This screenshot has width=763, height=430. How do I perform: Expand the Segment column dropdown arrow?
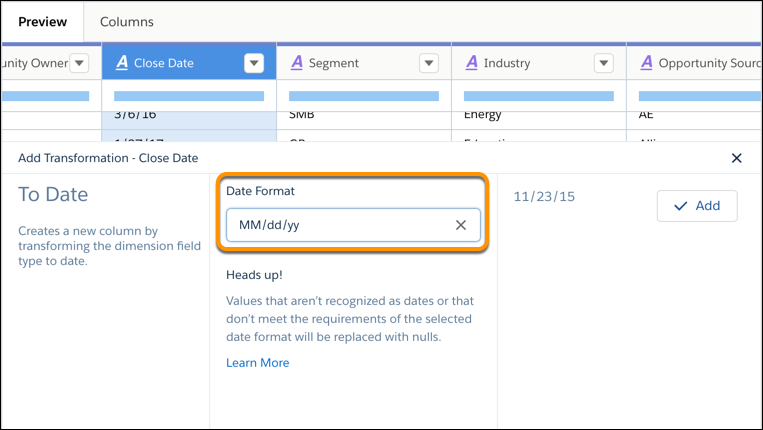429,63
